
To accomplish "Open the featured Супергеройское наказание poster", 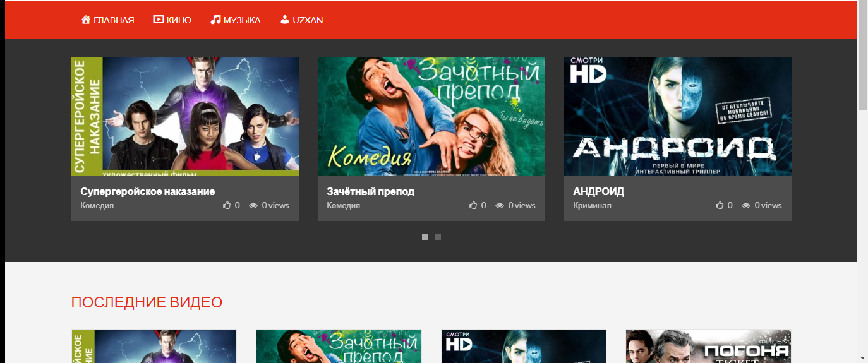I will [x=185, y=117].
